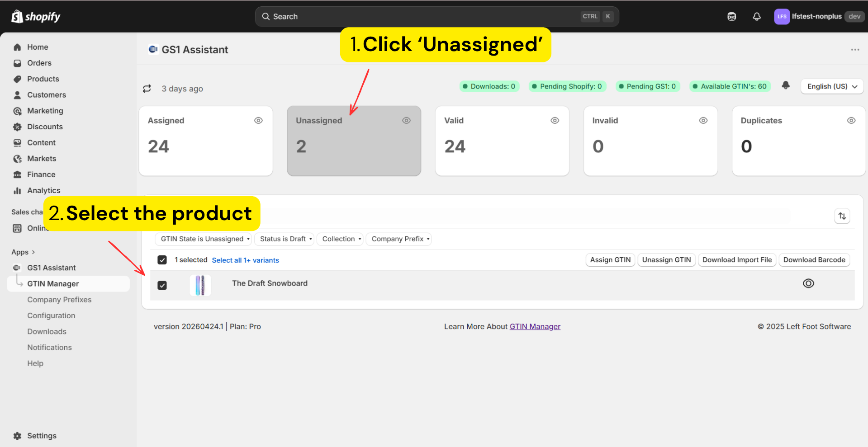Open Configuration in sidebar
Screen dimensions: 868x447
pyautogui.click(x=51, y=316)
